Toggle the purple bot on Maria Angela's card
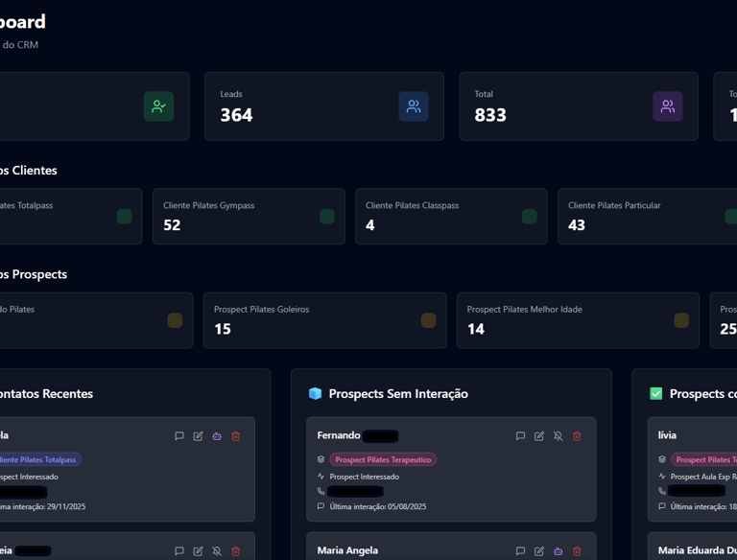This screenshot has height=560, width=737. 558,550
